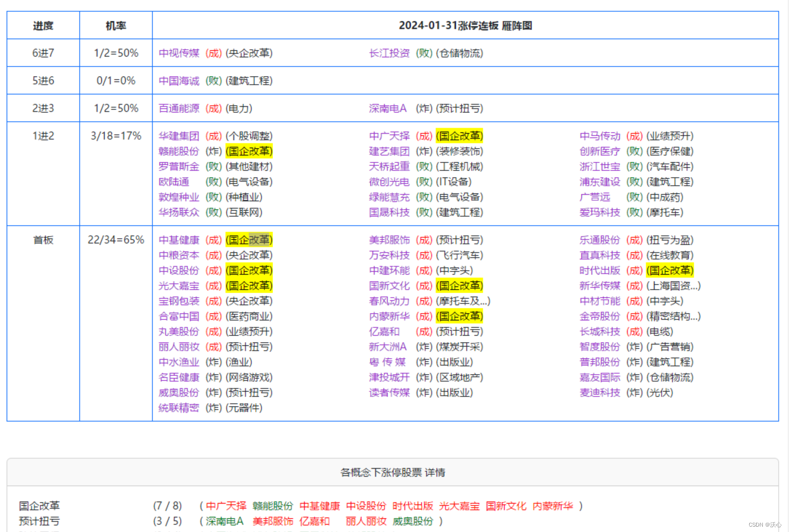The height and width of the screenshot is (532, 789).
Task: Click the 麦迪科技 stock link
Action: 600,392
